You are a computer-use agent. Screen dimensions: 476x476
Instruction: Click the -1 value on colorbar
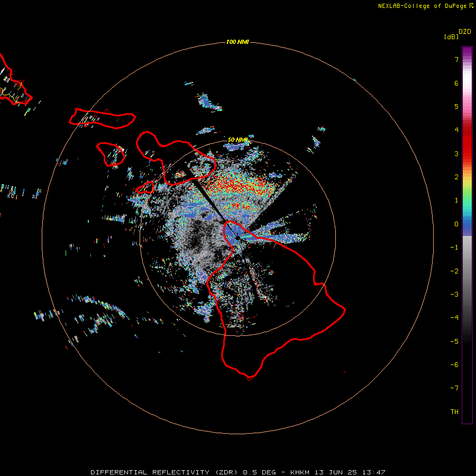click(x=454, y=248)
